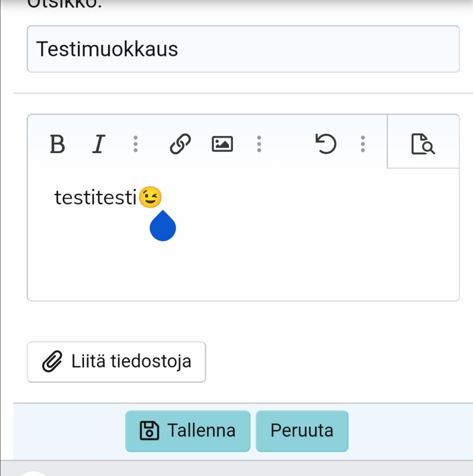The height and width of the screenshot is (476, 473).
Task: Tap the blue text cursor handle
Action: pyautogui.click(x=163, y=228)
